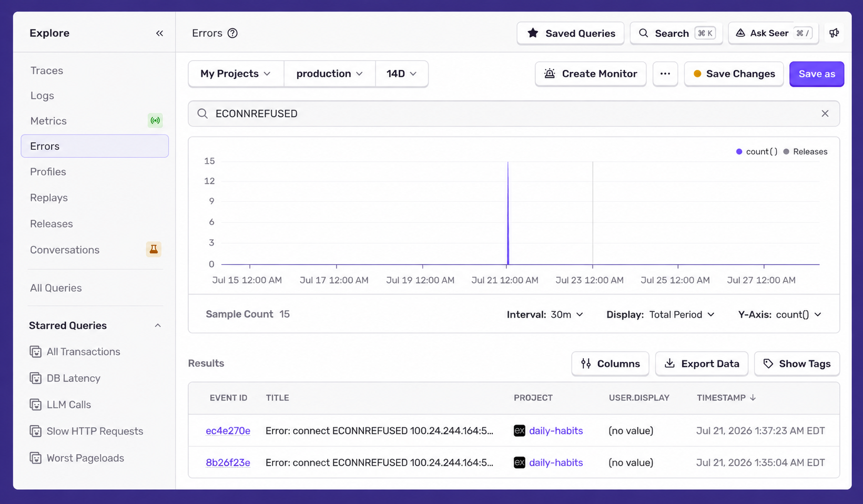Open daily-habits project link for ec4e270e

click(x=556, y=431)
